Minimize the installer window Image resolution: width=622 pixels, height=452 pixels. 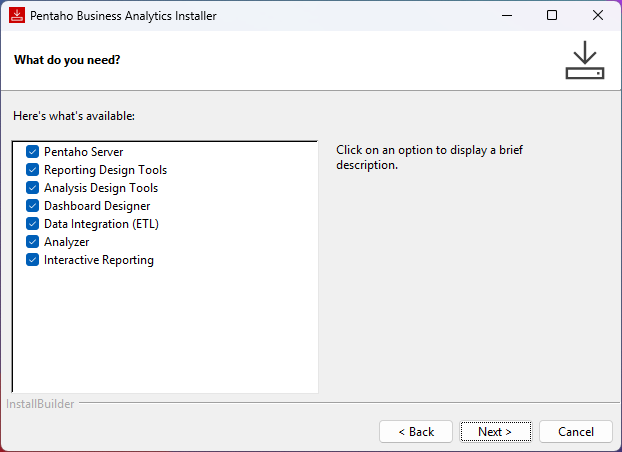tap(506, 16)
